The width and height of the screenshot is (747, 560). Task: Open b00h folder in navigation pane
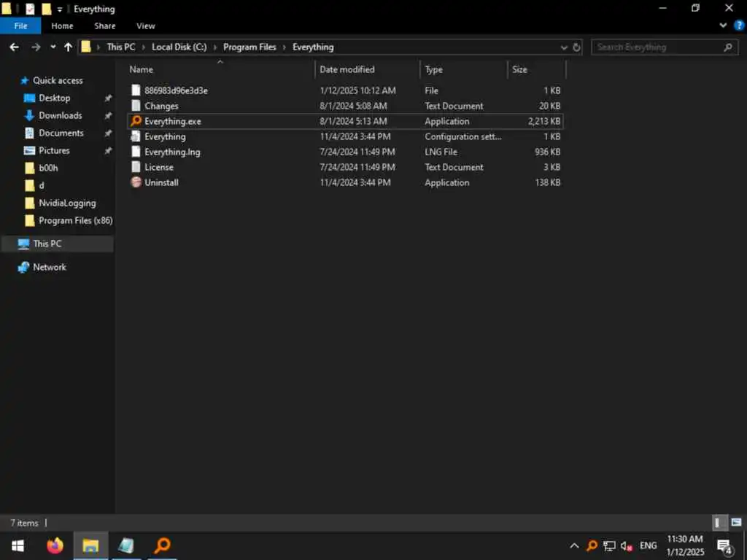point(48,168)
